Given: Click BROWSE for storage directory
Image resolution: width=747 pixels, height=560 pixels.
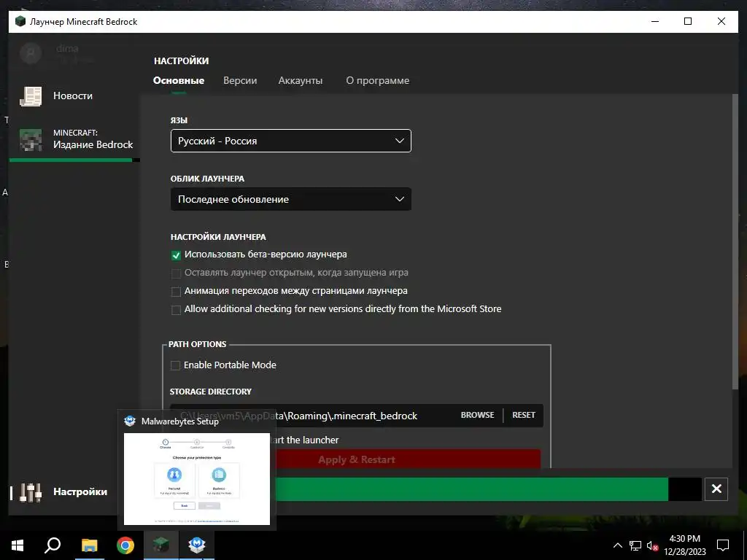Looking at the screenshot, I should tap(477, 415).
